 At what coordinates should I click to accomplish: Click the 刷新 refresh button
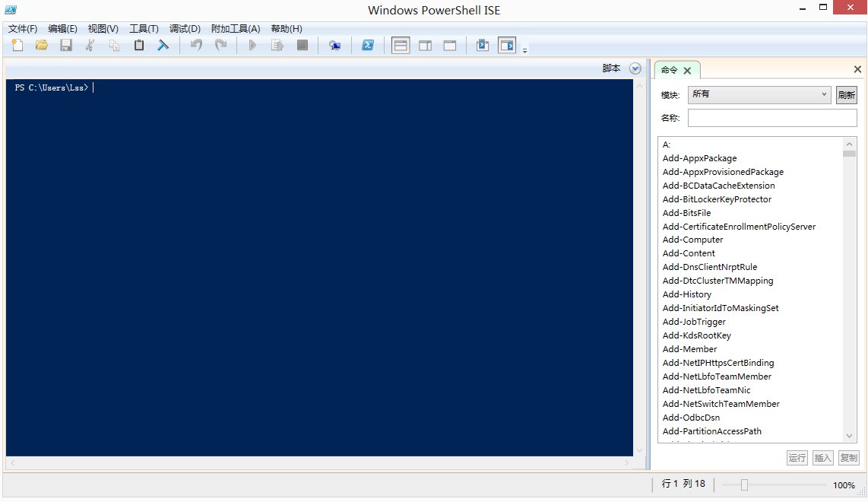847,95
